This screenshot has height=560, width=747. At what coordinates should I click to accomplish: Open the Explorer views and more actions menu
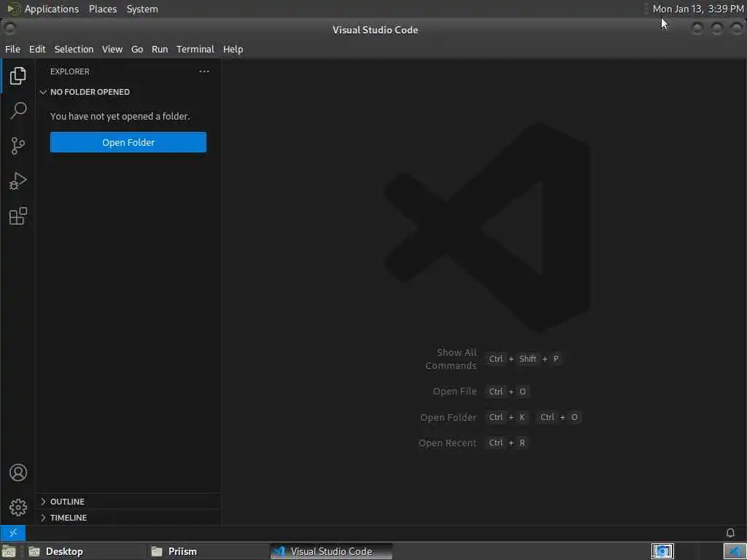coord(204,71)
